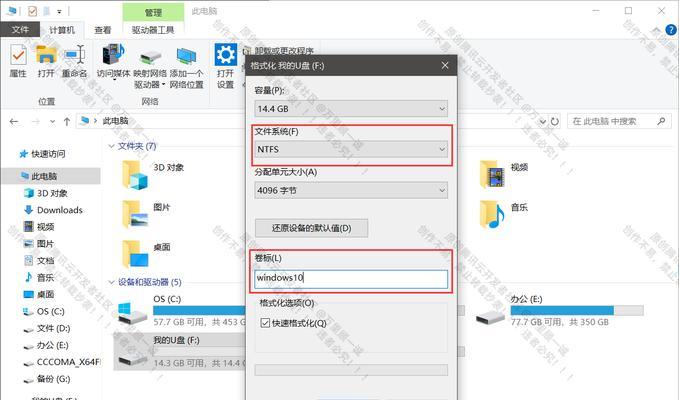
Task: Select the 办公 (E:) drive tile
Action: click(x=559, y=311)
